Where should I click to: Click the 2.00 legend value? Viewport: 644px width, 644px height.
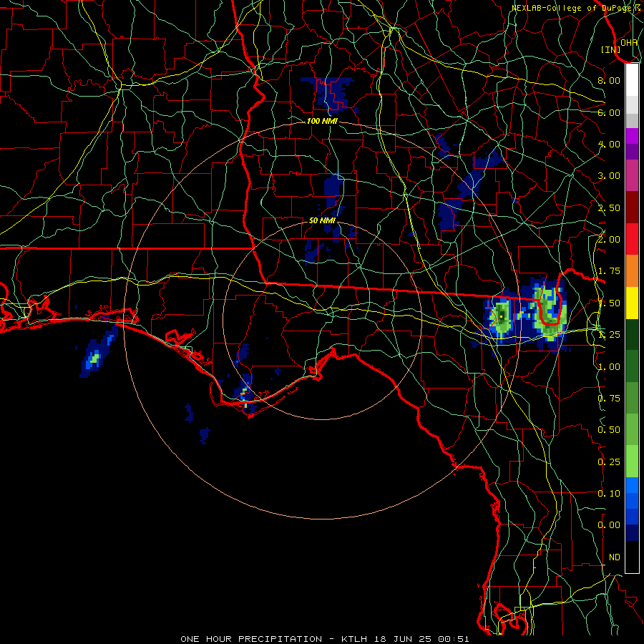609,240
